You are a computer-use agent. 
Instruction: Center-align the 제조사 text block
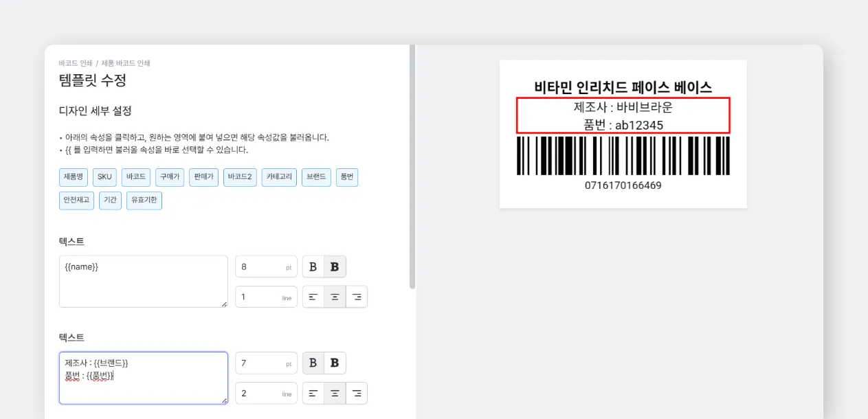335,393
